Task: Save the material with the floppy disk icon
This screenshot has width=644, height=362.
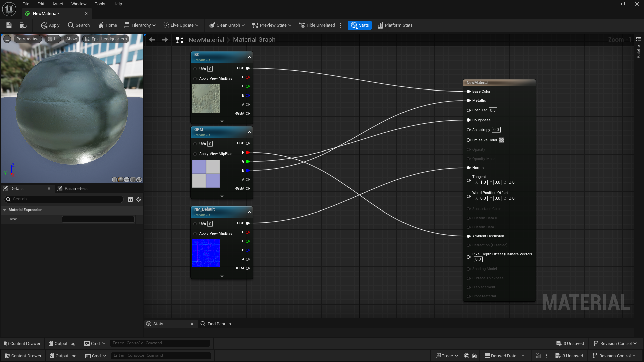Action: [9, 25]
